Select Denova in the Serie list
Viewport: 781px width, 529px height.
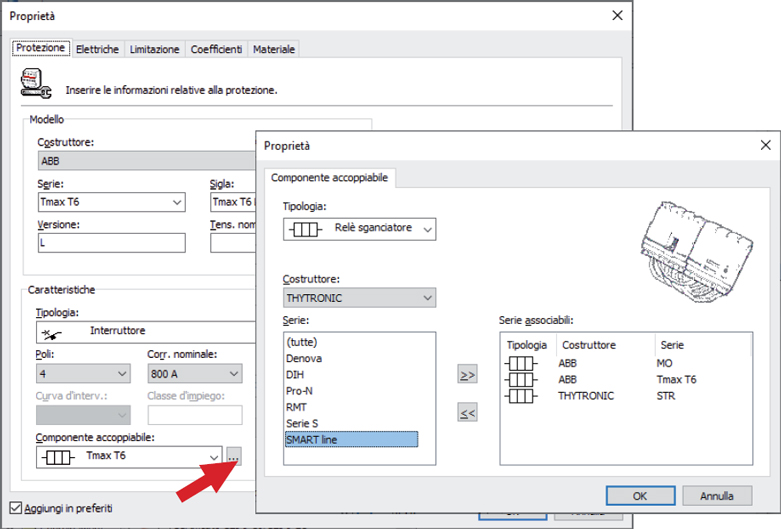(x=304, y=359)
